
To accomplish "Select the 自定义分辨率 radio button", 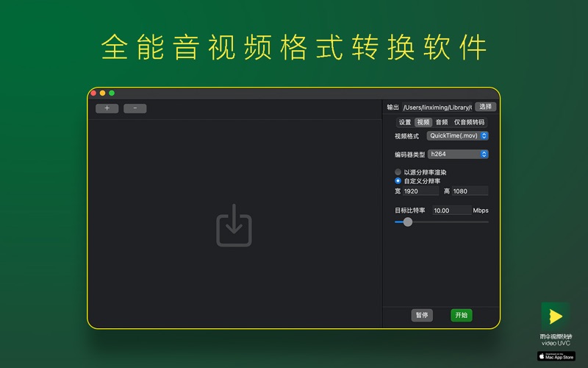I will pos(398,180).
